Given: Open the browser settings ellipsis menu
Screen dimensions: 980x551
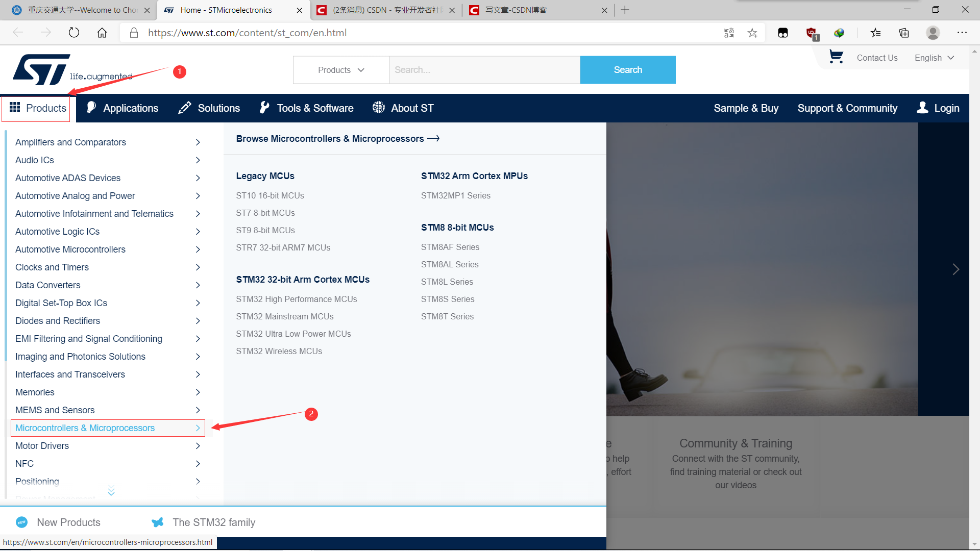Looking at the screenshot, I should 962,33.
